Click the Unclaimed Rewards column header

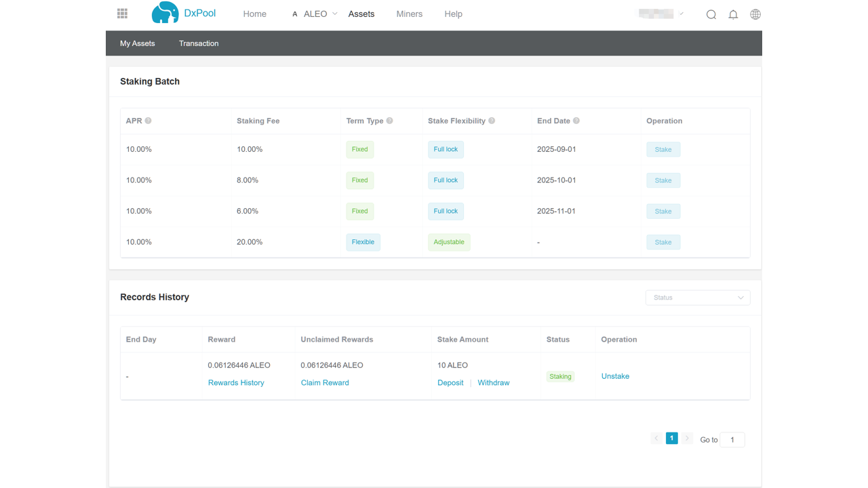coord(337,340)
